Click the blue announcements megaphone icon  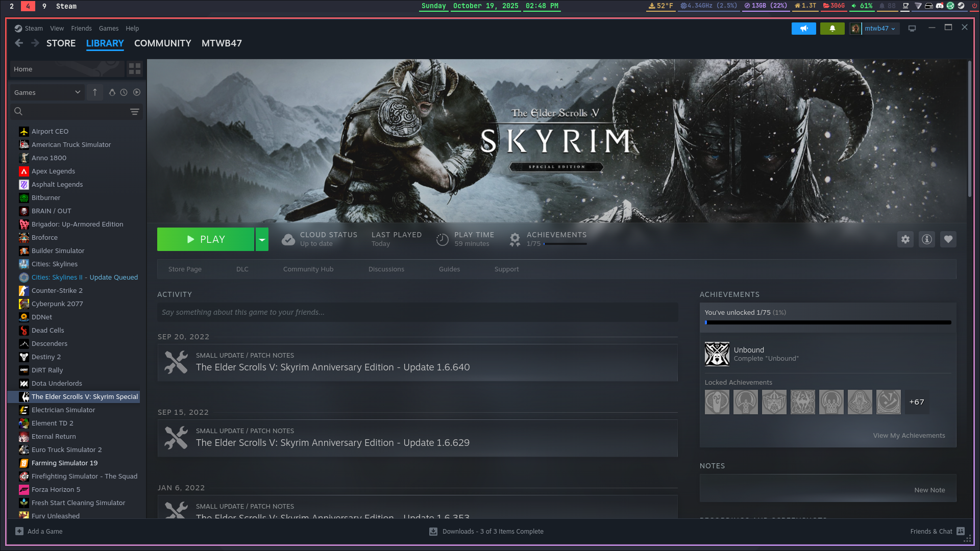(803, 29)
